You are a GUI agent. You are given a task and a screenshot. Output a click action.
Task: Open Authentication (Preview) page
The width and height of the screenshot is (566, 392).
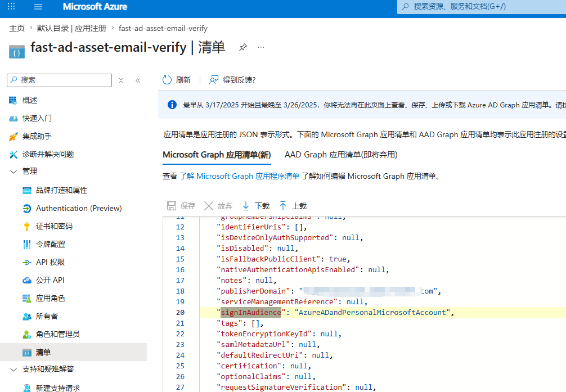point(79,208)
